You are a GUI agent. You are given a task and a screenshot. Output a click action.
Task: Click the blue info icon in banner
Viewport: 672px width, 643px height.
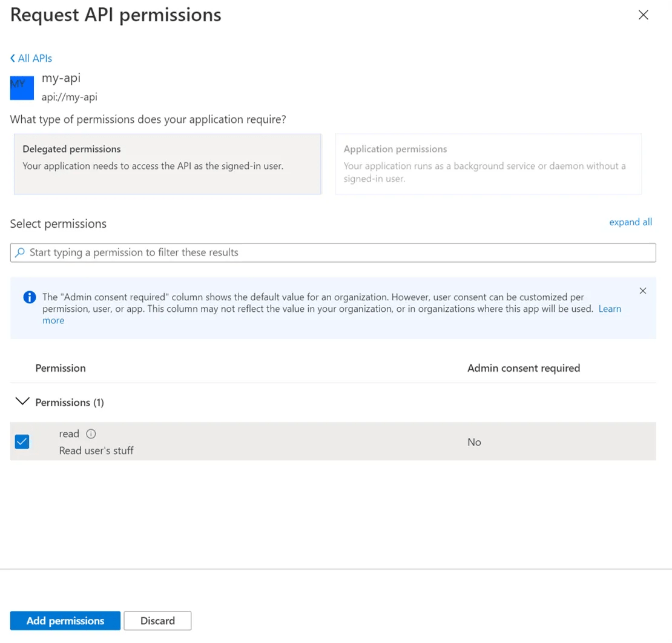point(30,297)
